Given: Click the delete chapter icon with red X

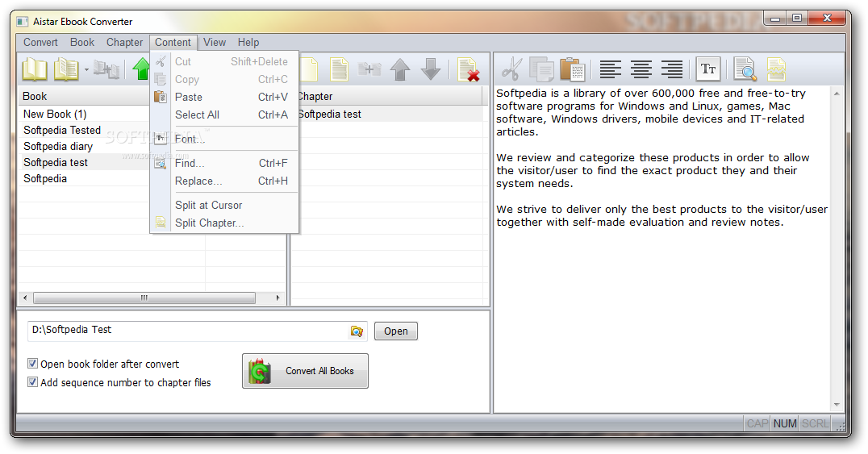Looking at the screenshot, I should pyautogui.click(x=469, y=70).
